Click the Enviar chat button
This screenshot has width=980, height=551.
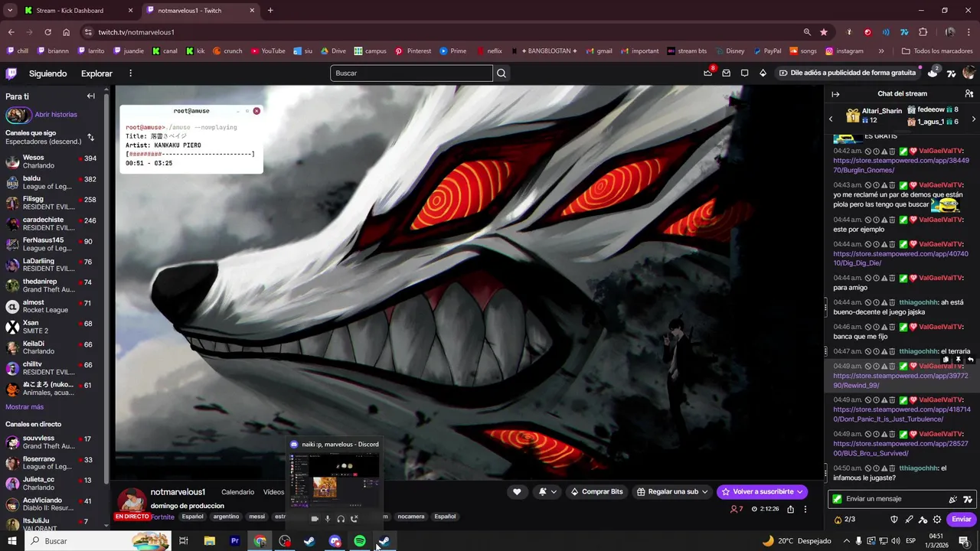coord(962,520)
